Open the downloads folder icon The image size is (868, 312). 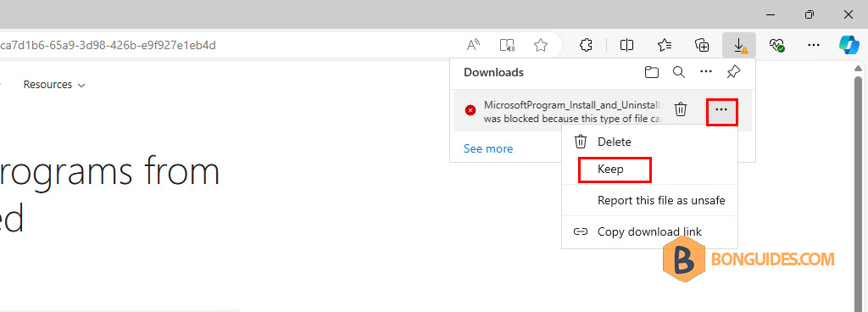point(652,72)
